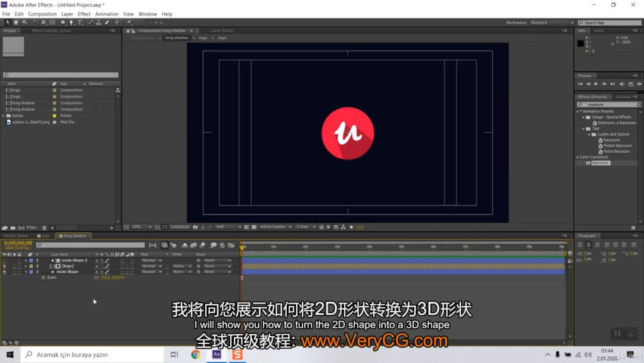Open the Layer menu

67,14
